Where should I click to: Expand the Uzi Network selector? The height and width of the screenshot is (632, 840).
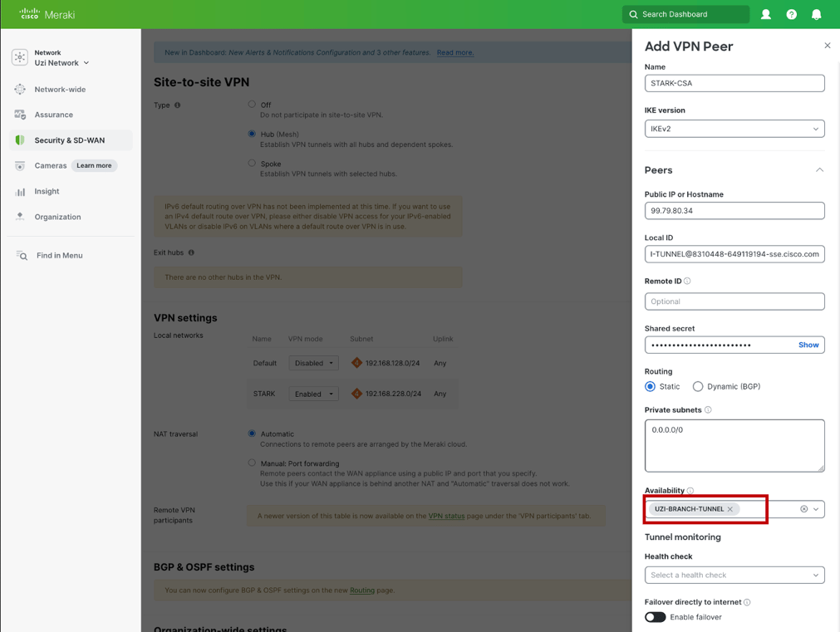point(61,62)
